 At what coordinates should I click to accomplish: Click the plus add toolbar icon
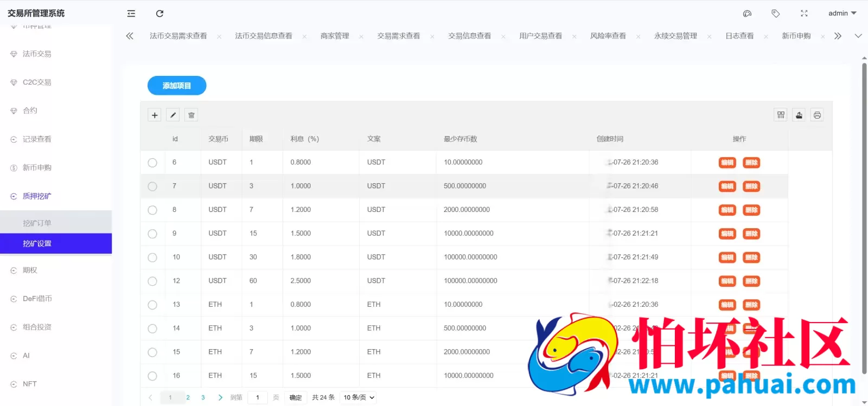point(155,115)
